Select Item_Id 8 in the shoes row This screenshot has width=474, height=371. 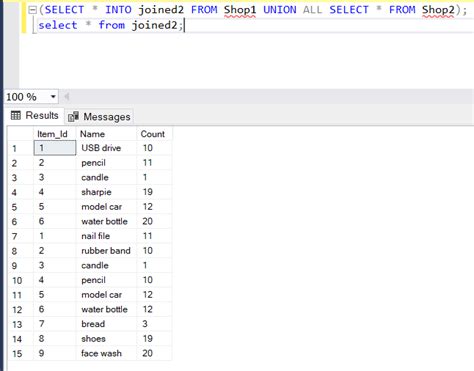pyautogui.click(x=55, y=339)
